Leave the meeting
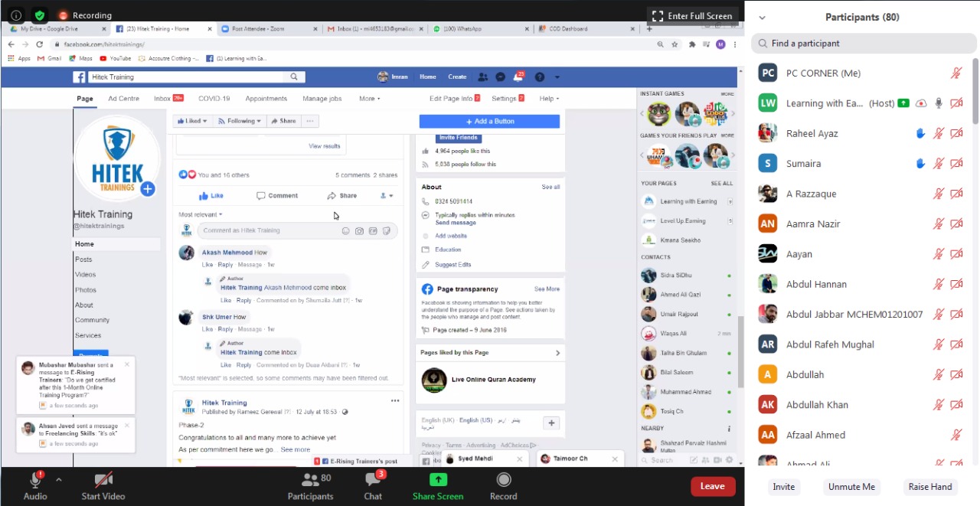 (x=713, y=486)
